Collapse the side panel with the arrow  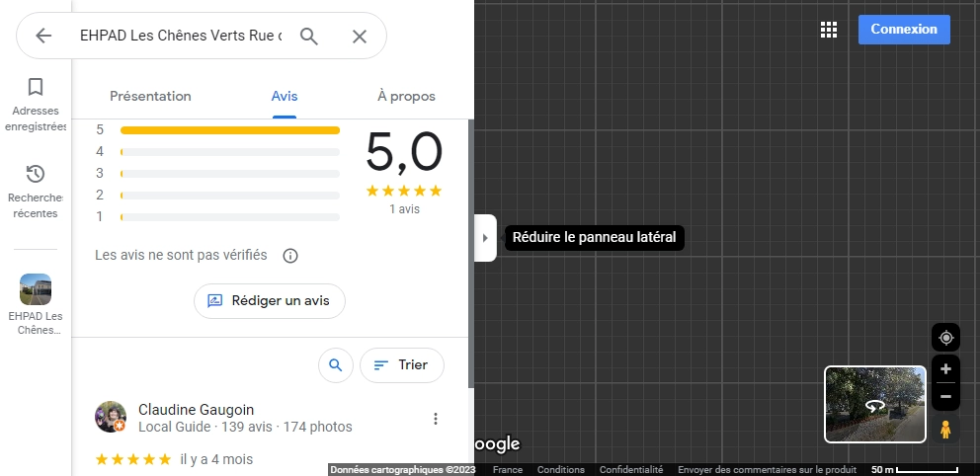coord(486,238)
